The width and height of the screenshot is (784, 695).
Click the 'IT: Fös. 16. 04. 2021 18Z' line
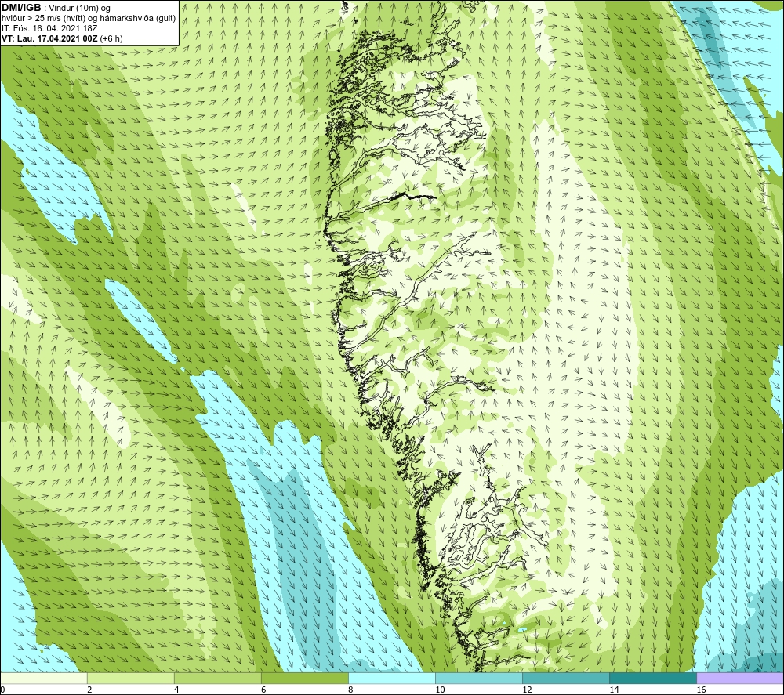[49, 28]
